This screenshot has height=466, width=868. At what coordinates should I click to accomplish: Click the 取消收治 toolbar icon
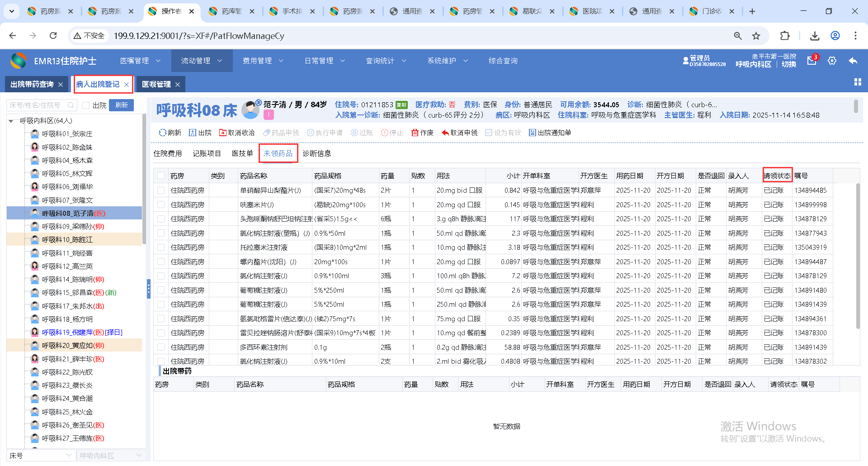pos(223,133)
